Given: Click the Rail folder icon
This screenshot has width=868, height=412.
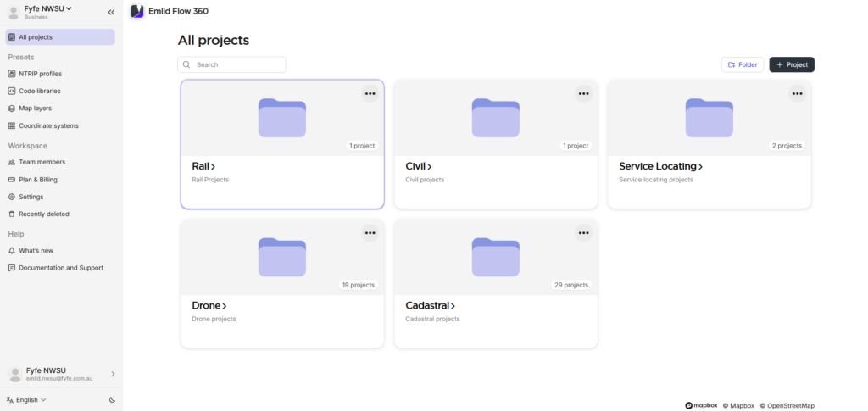Looking at the screenshot, I should pos(282,118).
